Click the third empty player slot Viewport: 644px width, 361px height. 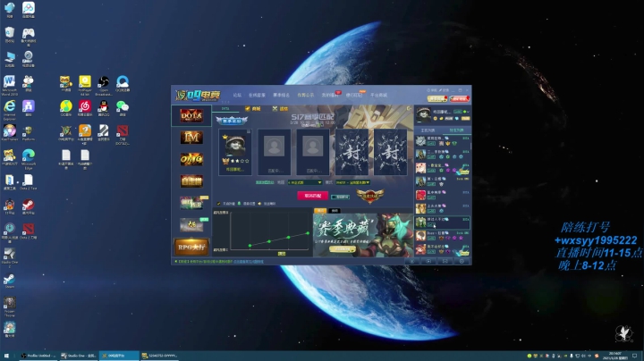[x=312, y=152]
